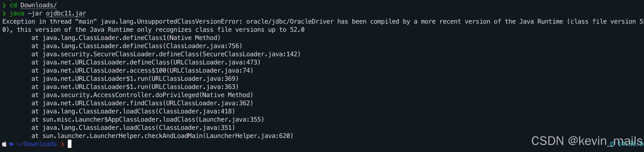Click the defineClass1(Native Method) stack line
644x152 pixels.
click(x=126, y=38)
